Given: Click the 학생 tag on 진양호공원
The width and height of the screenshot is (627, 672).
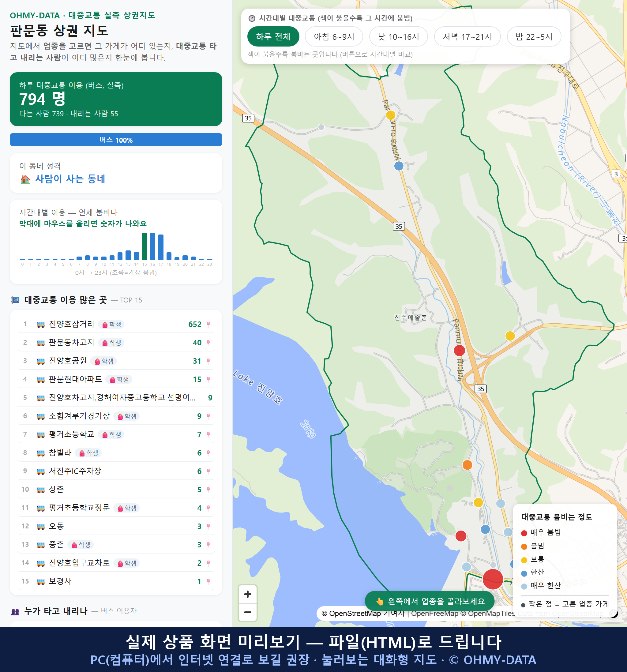Looking at the screenshot, I should click(104, 361).
